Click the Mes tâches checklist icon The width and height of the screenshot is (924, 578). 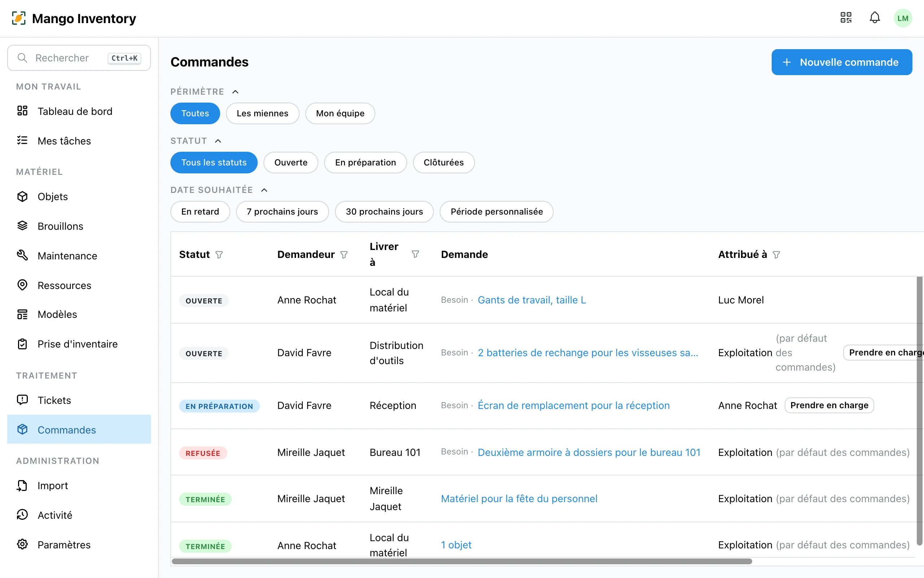point(22,141)
